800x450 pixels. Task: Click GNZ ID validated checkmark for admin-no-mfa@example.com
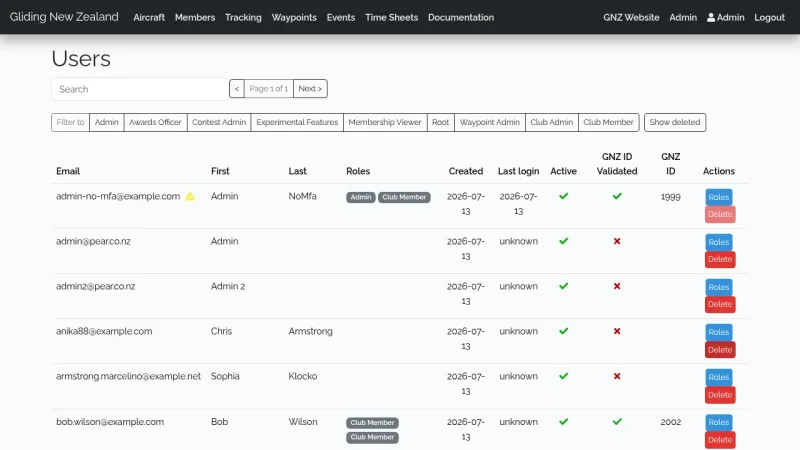pyautogui.click(x=617, y=196)
